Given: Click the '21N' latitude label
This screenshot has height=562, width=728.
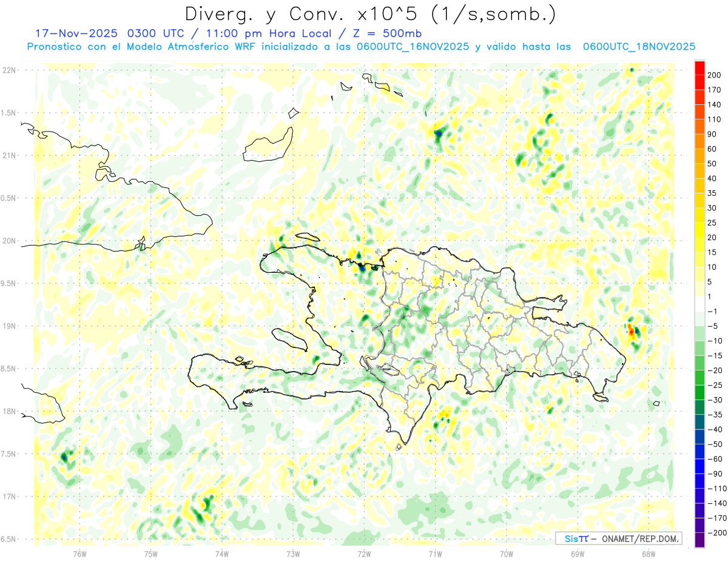Looking at the screenshot, I should coord(9,156).
